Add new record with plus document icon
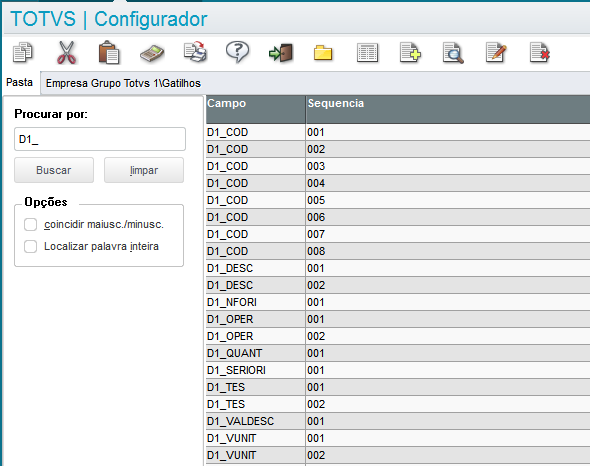The width and height of the screenshot is (590, 466). pos(410,52)
